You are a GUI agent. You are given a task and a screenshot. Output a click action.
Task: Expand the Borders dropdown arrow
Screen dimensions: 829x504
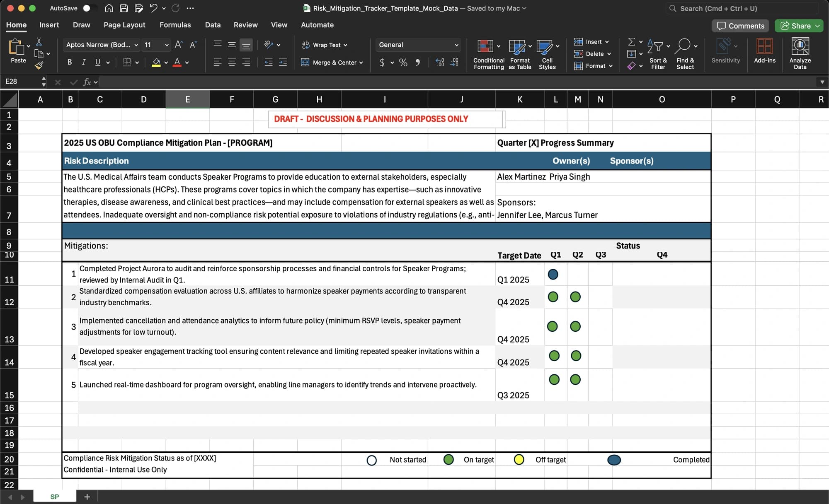[x=137, y=63]
